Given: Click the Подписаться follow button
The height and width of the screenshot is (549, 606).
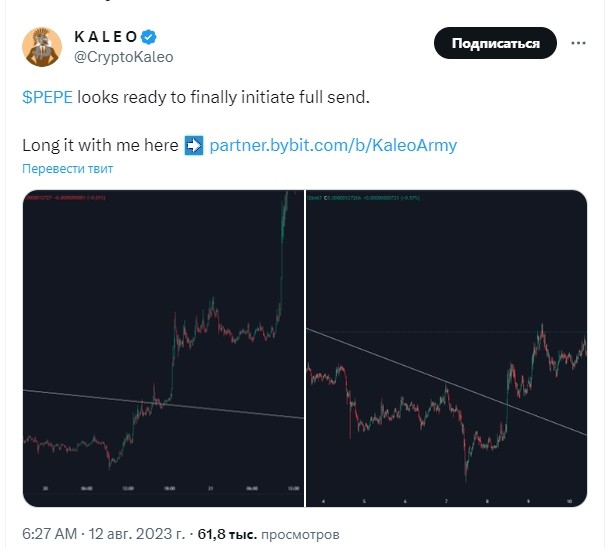Looking at the screenshot, I should pos(495,43).
